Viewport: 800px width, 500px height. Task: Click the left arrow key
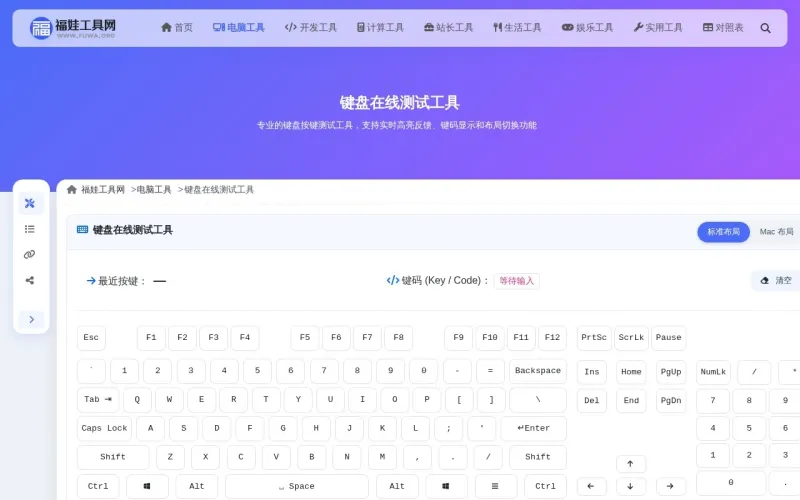tap(591, 486)
